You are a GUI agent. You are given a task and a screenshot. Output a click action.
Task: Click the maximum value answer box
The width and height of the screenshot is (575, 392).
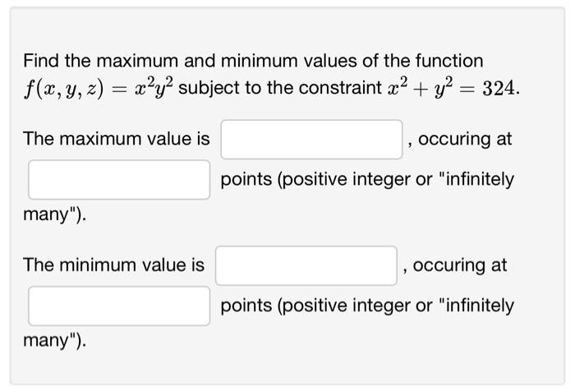point(311,140)
